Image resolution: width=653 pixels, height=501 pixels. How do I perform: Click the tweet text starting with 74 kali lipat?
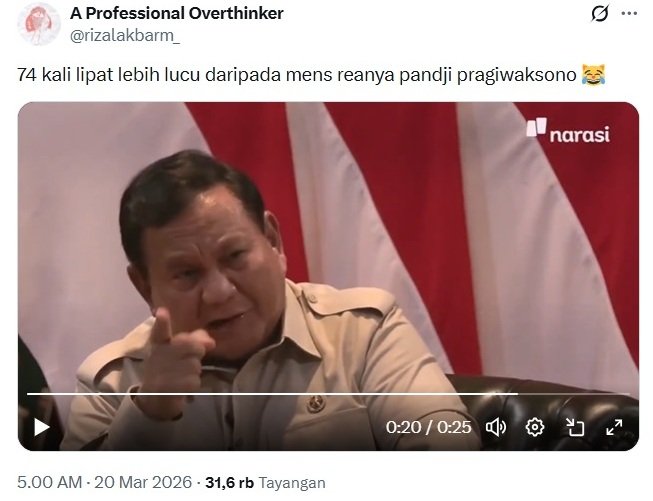click(297, 75)
